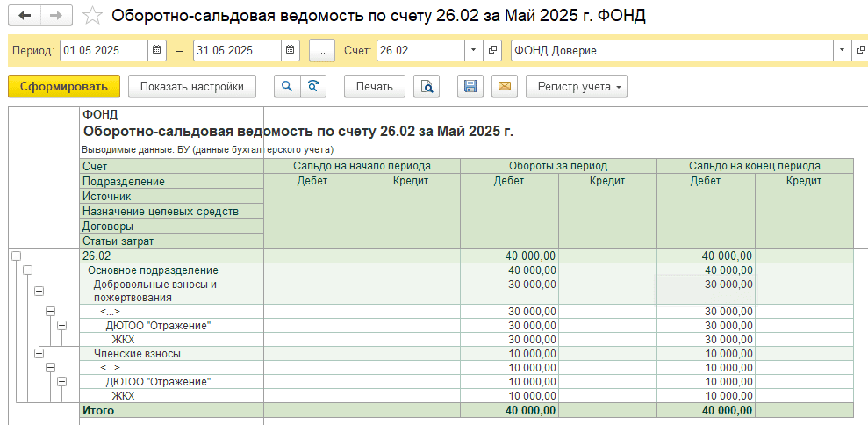Image resolution: width=868 pixels, height=425 pixels.
Task: Save the report using floppy disk icon
Action: point(470,86)
